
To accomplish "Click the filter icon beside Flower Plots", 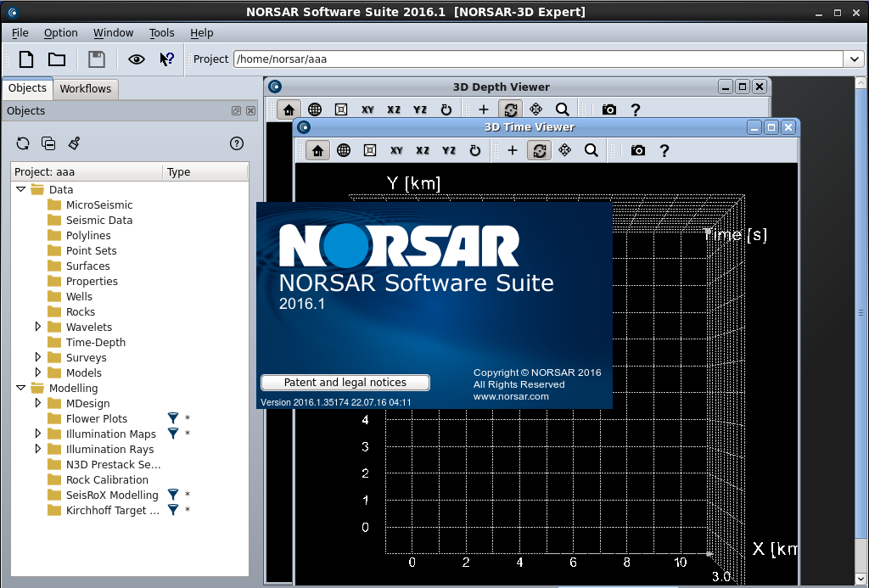I will click(173, 417).
